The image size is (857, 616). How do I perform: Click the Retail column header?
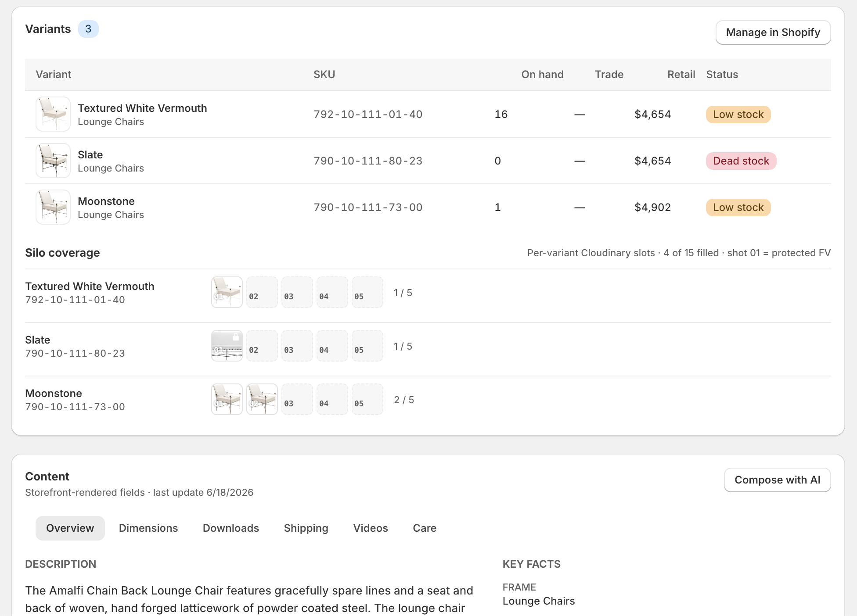681,75
